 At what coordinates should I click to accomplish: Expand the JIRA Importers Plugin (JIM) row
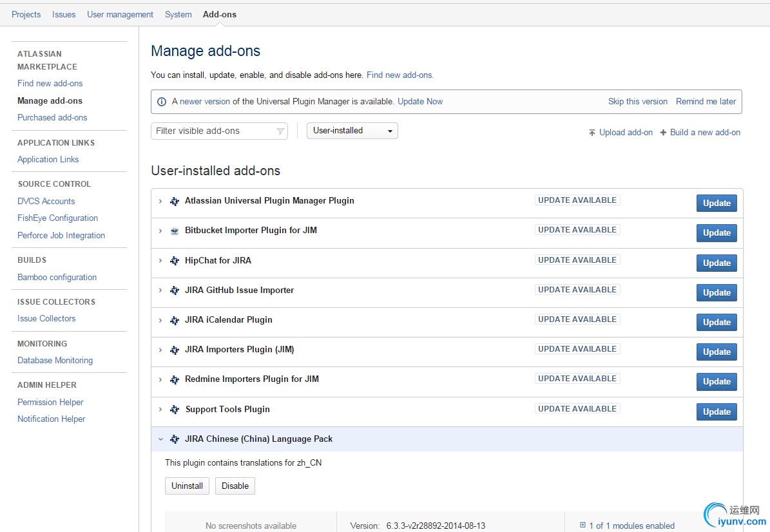[x=160, y=350]
